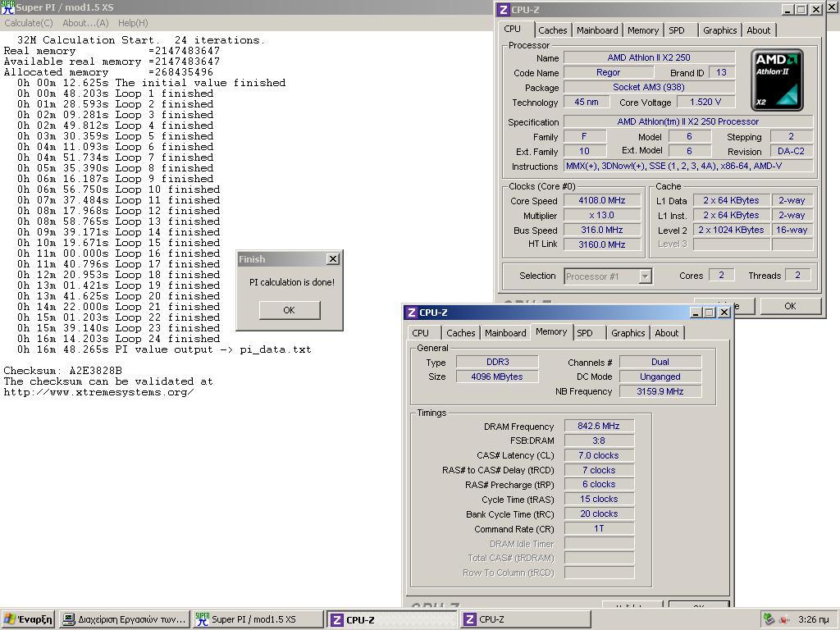
Task: Click the Core Speed value 4108.0 MHz
Action: (x=602, y=200)
